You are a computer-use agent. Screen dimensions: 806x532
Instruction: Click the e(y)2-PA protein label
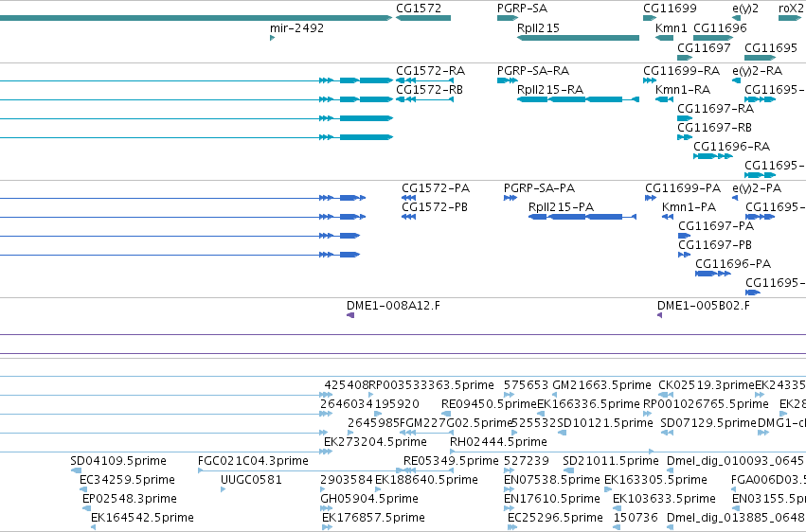point(757,188)
